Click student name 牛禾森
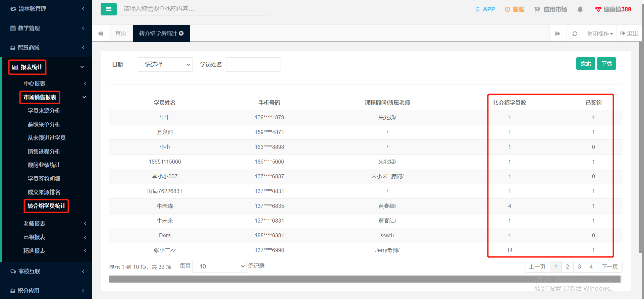Image resolution: width=644 pixels, height=299 pixels. point(165,206)
